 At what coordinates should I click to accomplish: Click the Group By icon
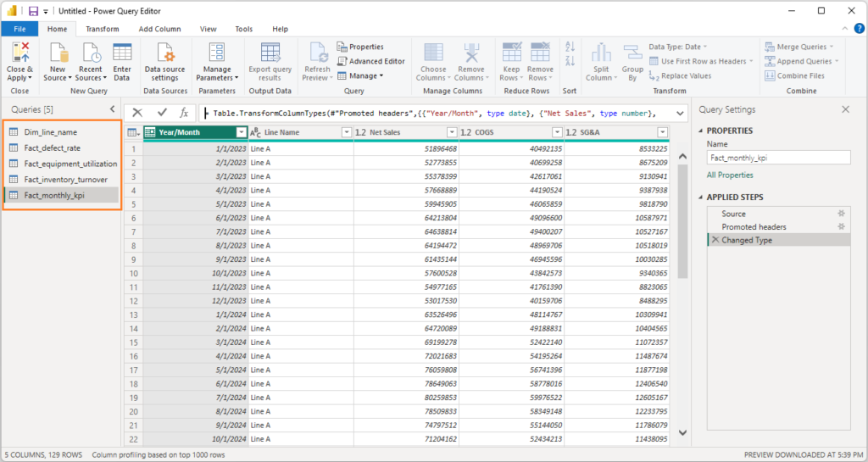(x=632, y=53)
